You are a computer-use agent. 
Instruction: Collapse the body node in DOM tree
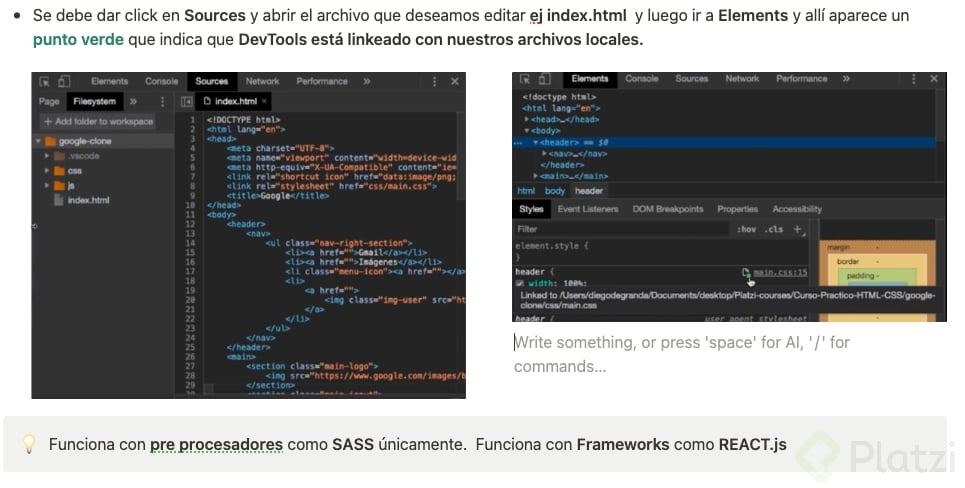click(527, 130)
